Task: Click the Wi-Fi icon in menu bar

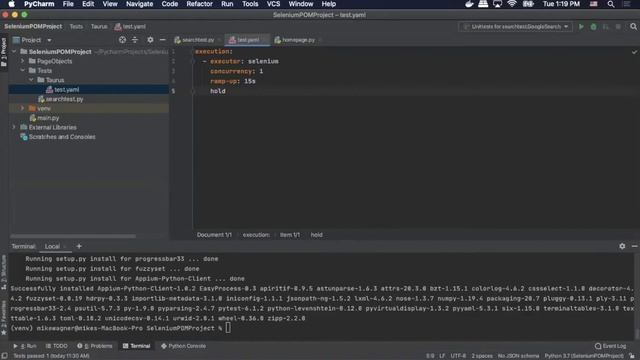Action: tap(512, 4)
